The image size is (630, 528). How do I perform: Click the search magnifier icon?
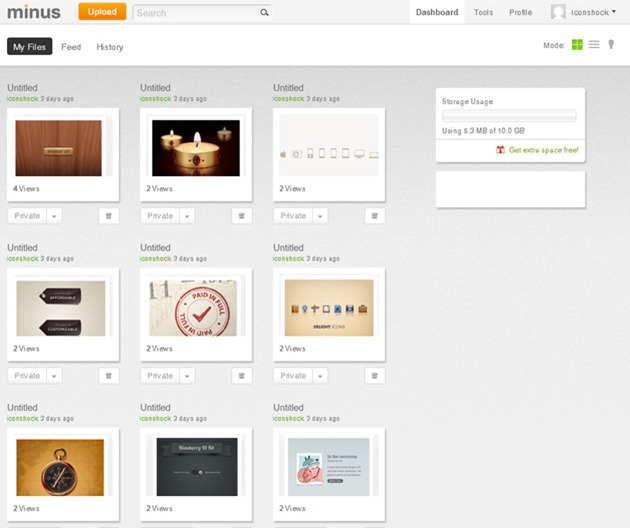tap(264, 14)
